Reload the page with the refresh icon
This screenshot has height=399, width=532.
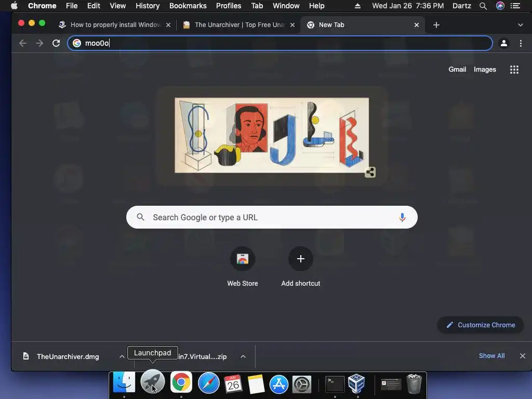[56, 43]
